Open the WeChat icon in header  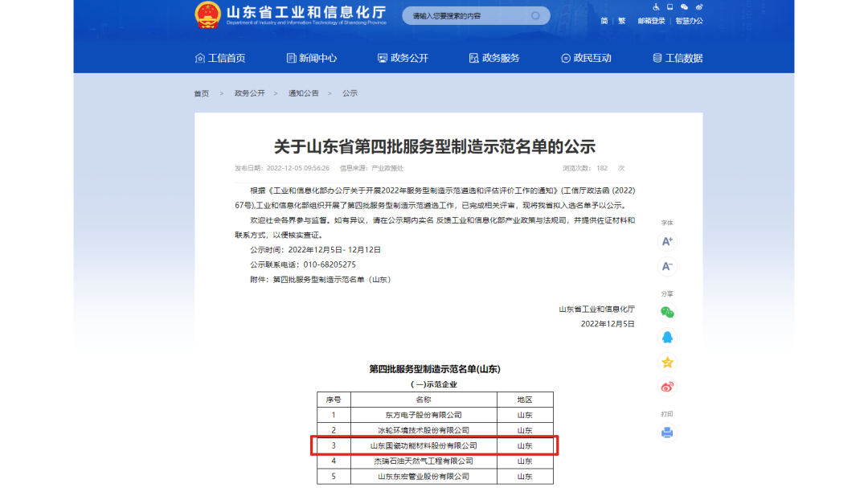coord(685,6)
